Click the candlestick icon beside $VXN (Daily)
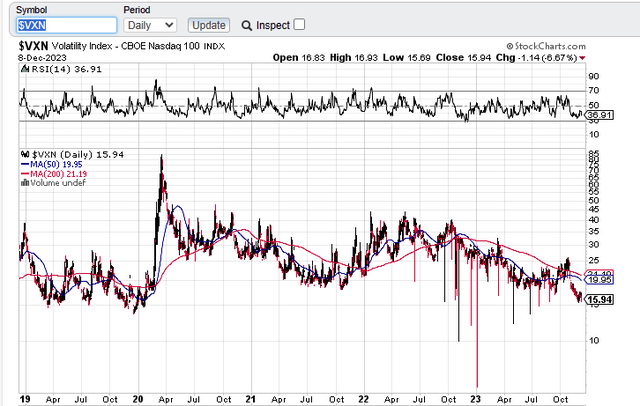Screen dimensions: 640x406 (x=25, y=155)
